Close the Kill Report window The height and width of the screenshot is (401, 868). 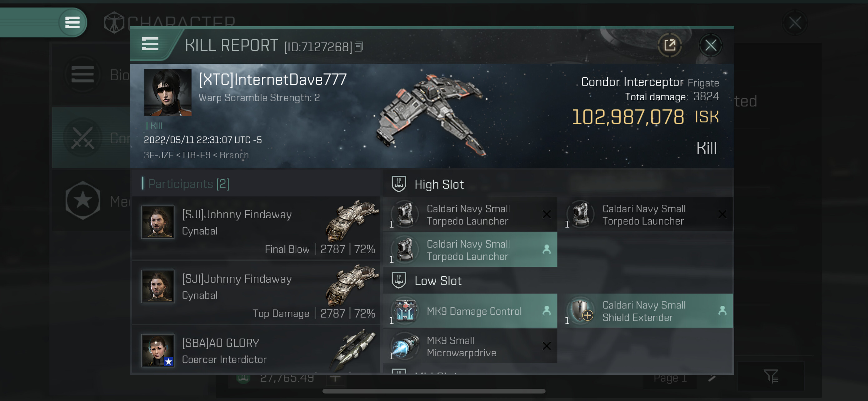click(x=710, y=45)
